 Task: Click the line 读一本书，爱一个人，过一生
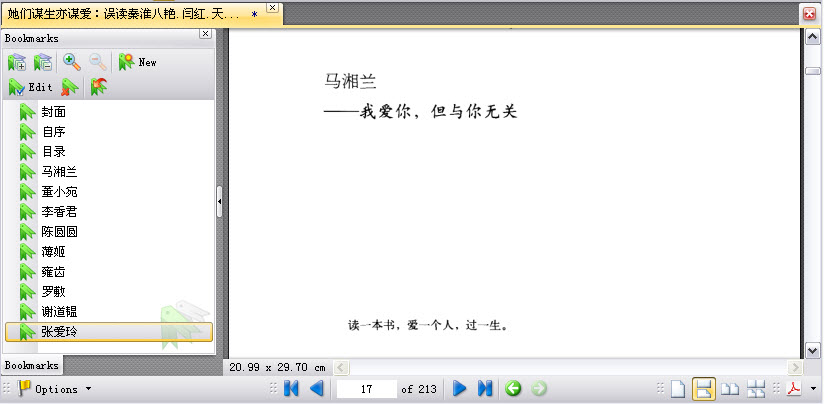pos(428,325)
